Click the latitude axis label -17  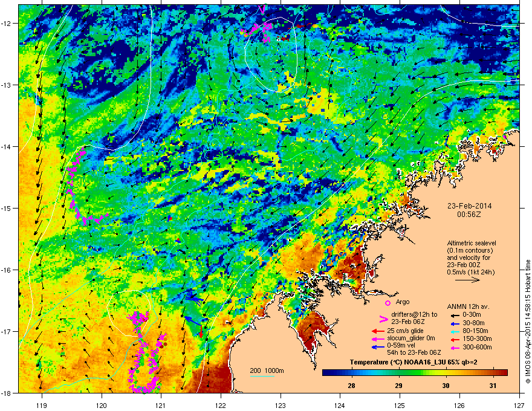pos(6,331)
